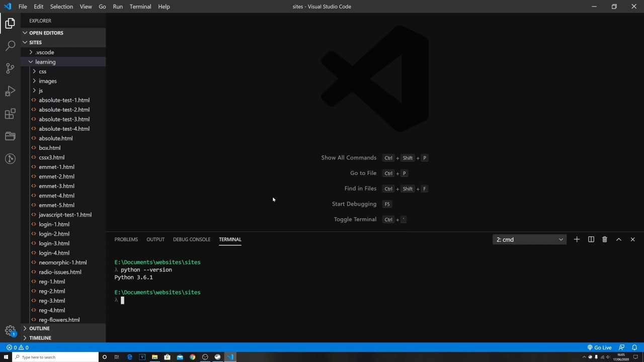
Task: Launch Google Chrome from taskbar
Action: [192, 357]
